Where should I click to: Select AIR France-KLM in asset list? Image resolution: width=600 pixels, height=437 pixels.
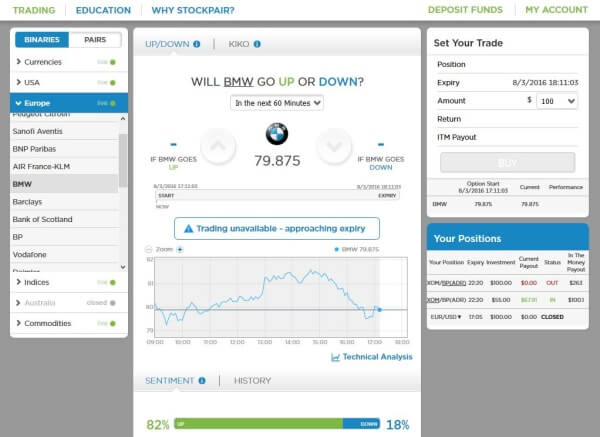65,166
